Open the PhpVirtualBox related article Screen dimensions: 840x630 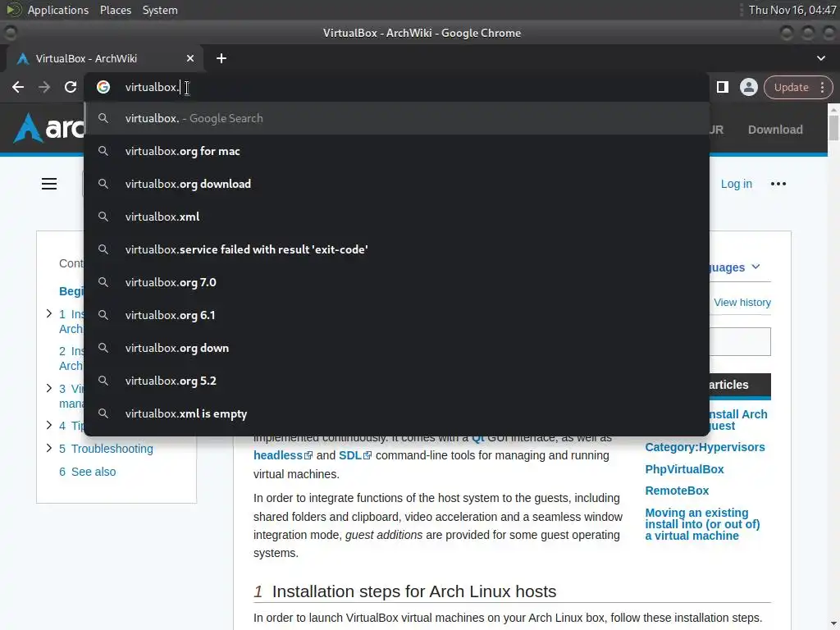click(684, 469)
